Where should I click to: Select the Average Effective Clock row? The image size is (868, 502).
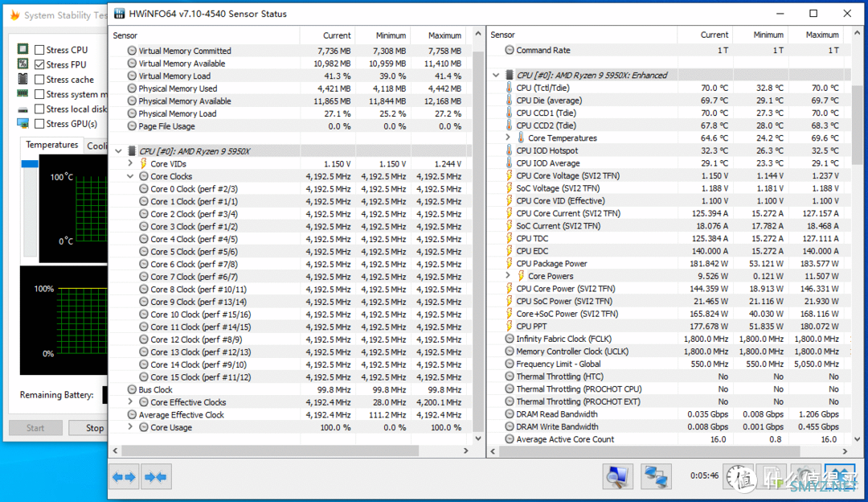tap(291, 414)
